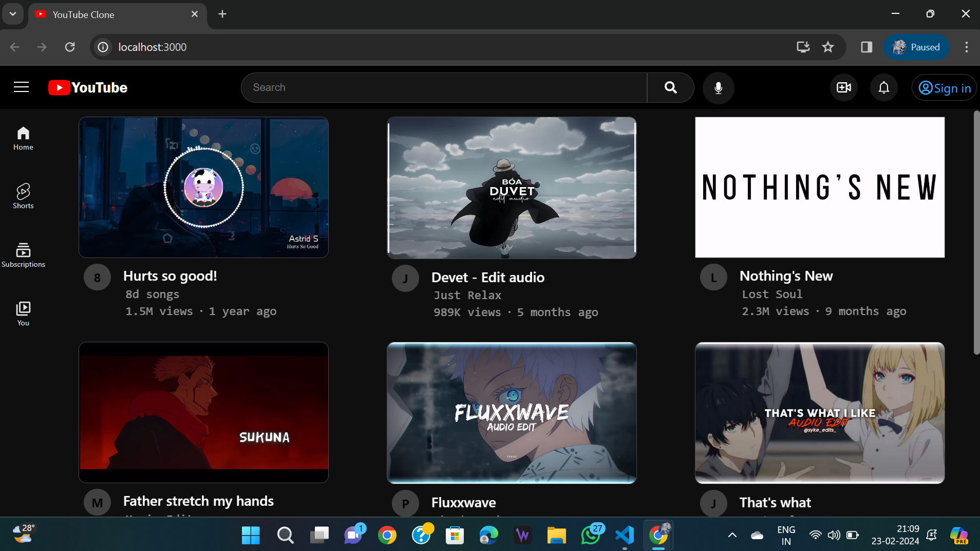Viewport: 980px width, 551px height.
Task: Click the Devet video's J channel avatar
Action: (405, 279)
